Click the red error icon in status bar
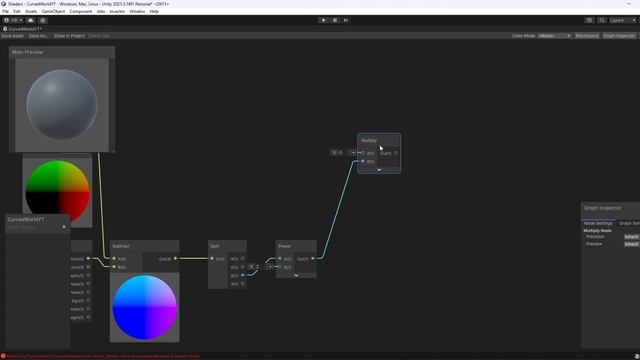The width and height of the screenshot is (640, 360). (3, 356)
